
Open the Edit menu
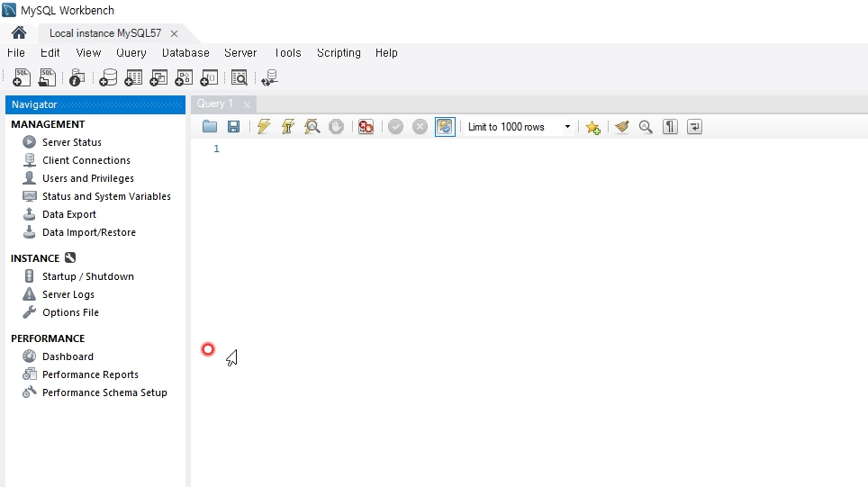(x=50, y=53)
